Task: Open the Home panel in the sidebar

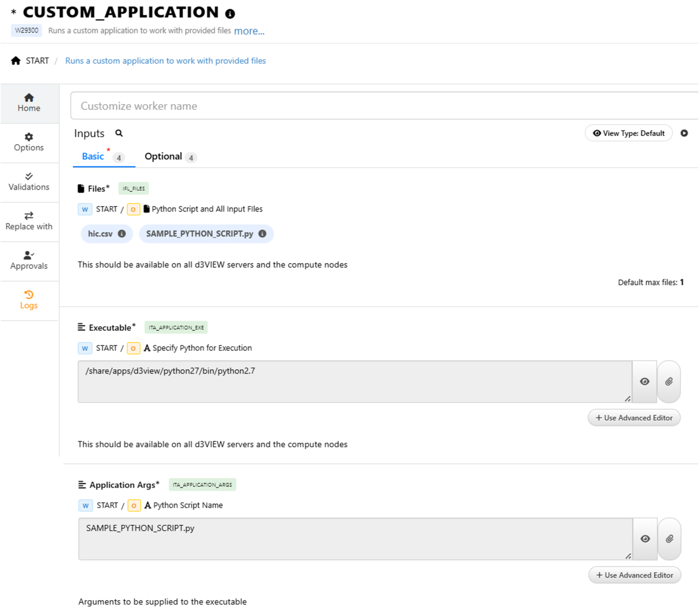Action: coord(29,102)
